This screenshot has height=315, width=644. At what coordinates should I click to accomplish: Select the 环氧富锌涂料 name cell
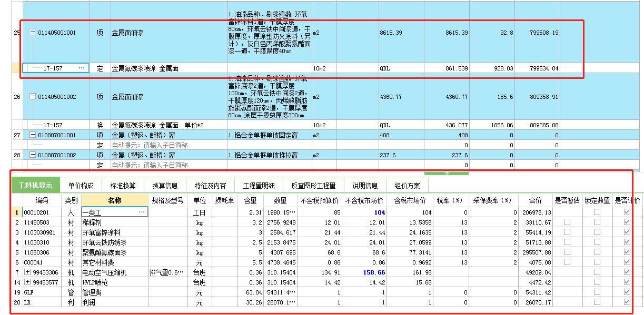point(115,232)
